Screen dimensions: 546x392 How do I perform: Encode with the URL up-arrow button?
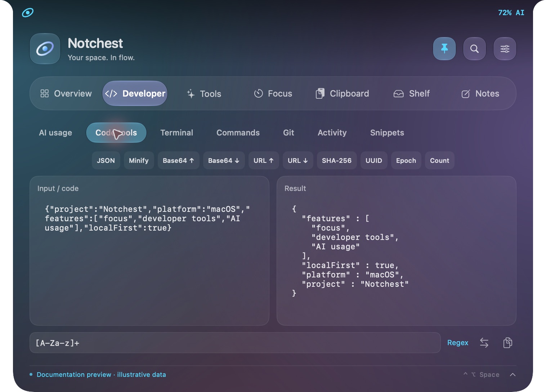(264, 161)
